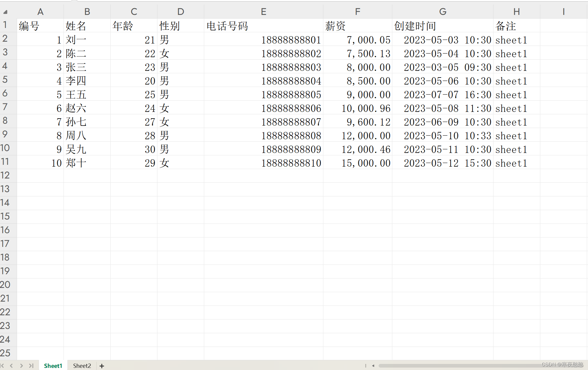
Task: Select empty cell A12 below the data
Action: click(40, 175)
